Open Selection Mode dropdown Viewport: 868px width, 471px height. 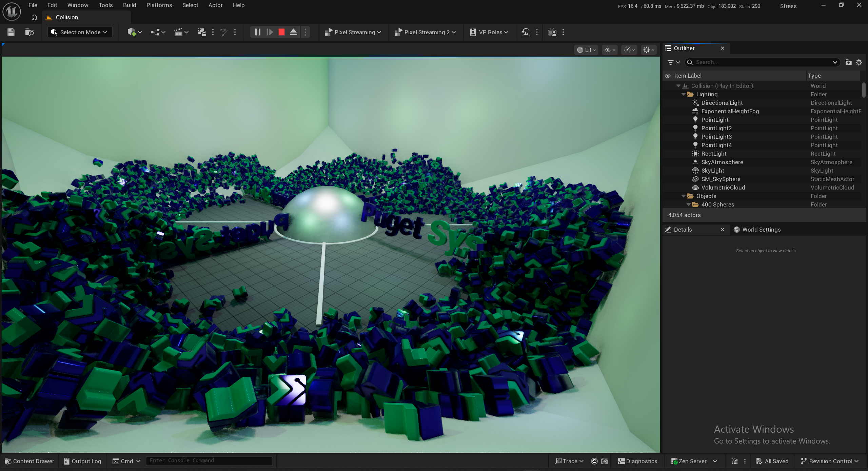(x=80, y=32)
